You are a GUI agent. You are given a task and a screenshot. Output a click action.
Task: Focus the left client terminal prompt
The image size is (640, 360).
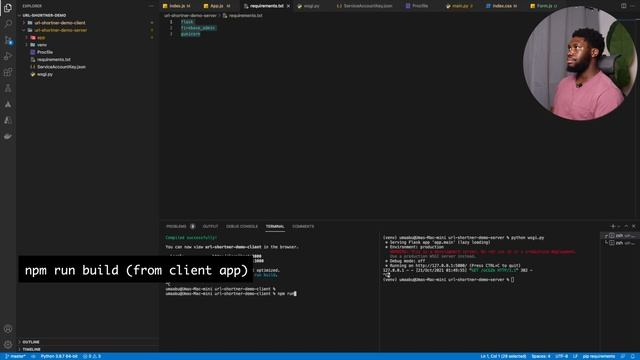[231, 293]
